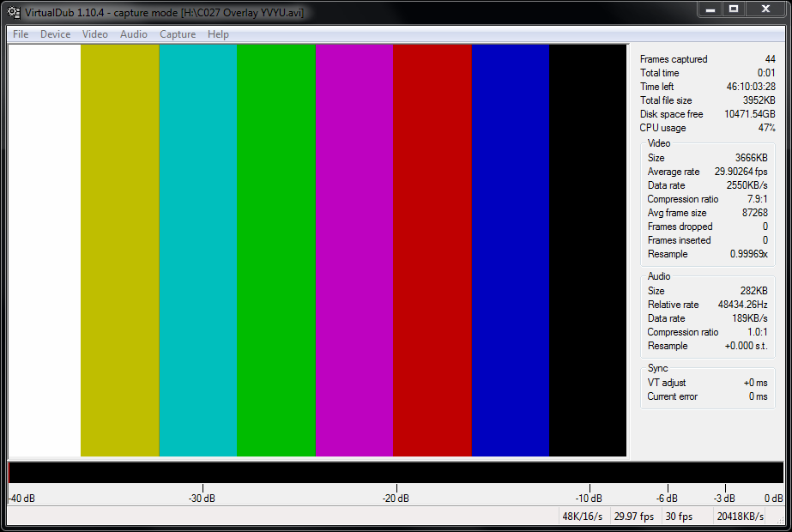
Task: Click the -6 dB meter label
Action: click(667, 499)
